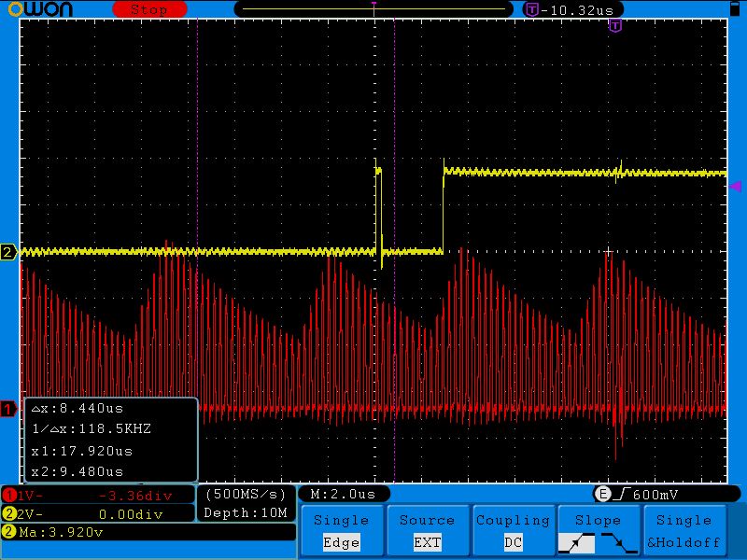Select the rising edge slope icon
Viewport: 747px width, 560px height.
tap(576, 543)
